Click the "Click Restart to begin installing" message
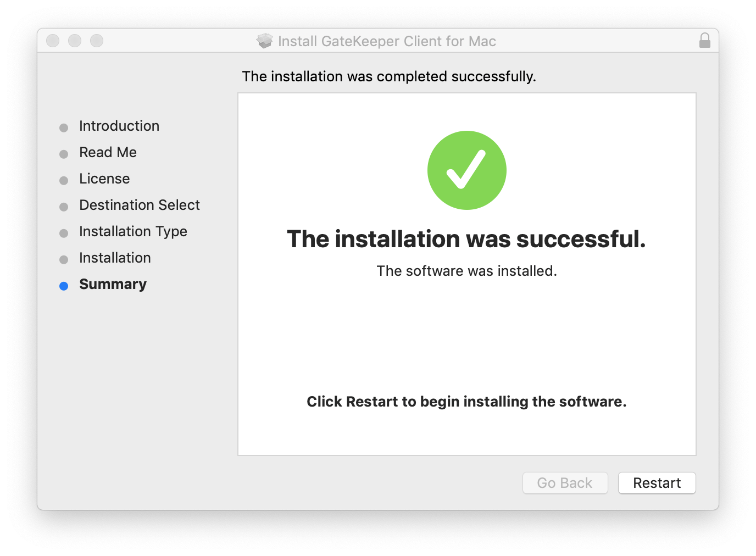This screenshot has width=756, height=556. point(466,402)
